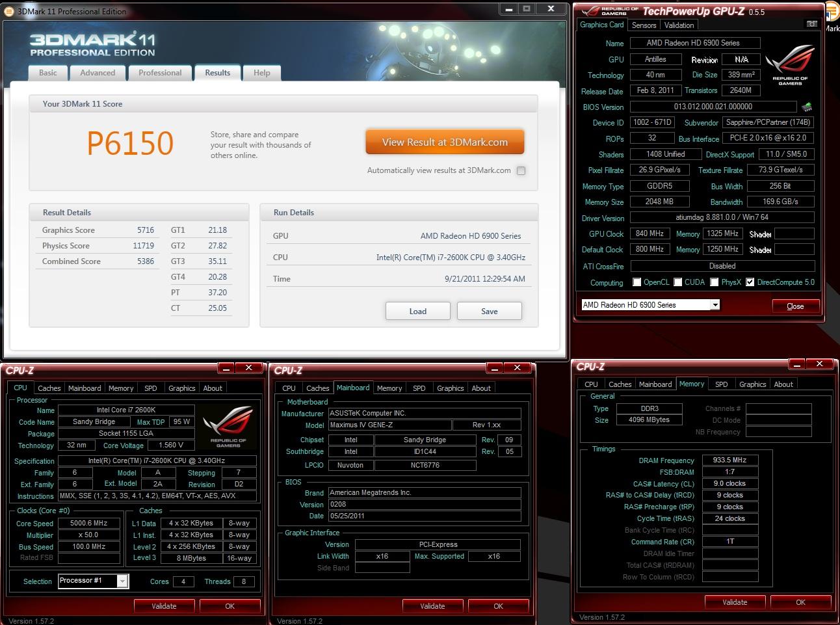Uncheck DirectCompute 5.0 in GPU-Z
The image size is (840, 625).
(x=750, y=282)
